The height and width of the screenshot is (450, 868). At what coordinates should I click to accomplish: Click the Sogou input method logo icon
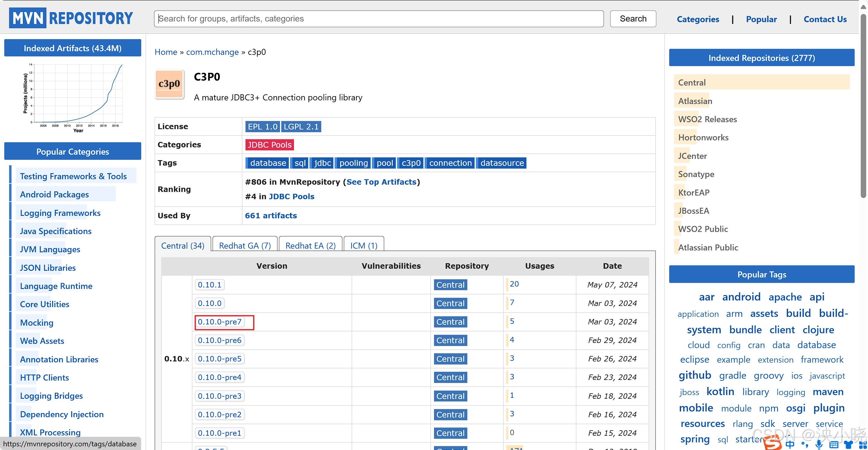pyautogui.click(x=772, y=443)
